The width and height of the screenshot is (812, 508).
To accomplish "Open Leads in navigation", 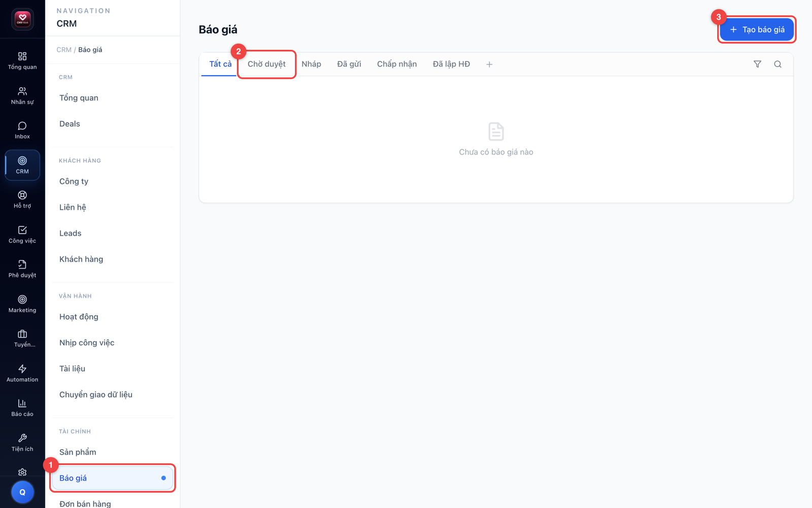I will point(113,233).
